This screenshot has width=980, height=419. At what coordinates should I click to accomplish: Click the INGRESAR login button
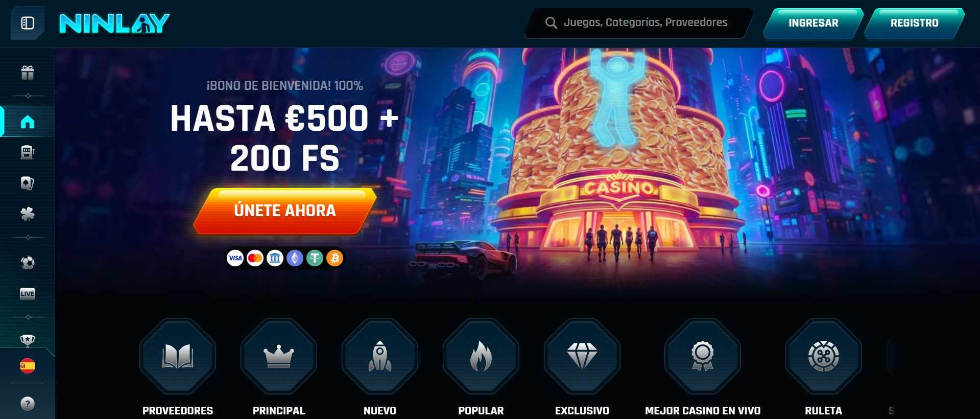[x=813, y=23]
